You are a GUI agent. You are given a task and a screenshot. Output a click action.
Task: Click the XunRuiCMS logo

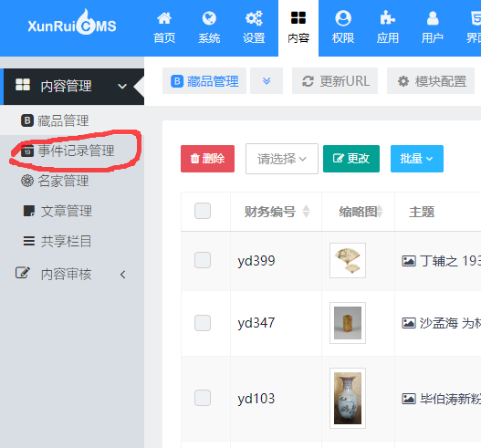[72, 23]
